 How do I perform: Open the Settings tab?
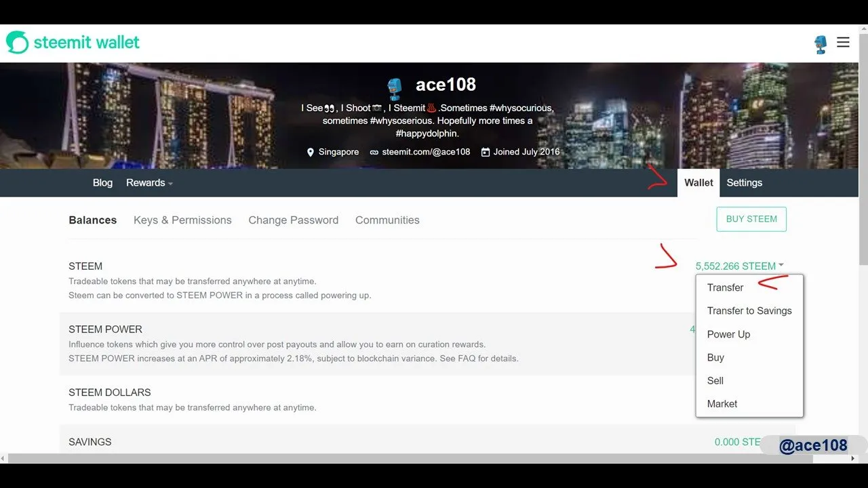coord(744,183)
